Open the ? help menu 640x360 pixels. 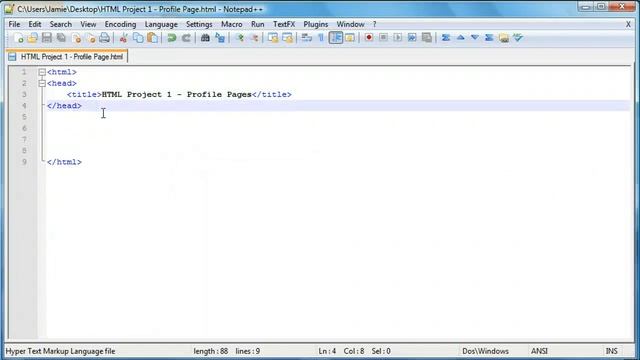point(374,24)
